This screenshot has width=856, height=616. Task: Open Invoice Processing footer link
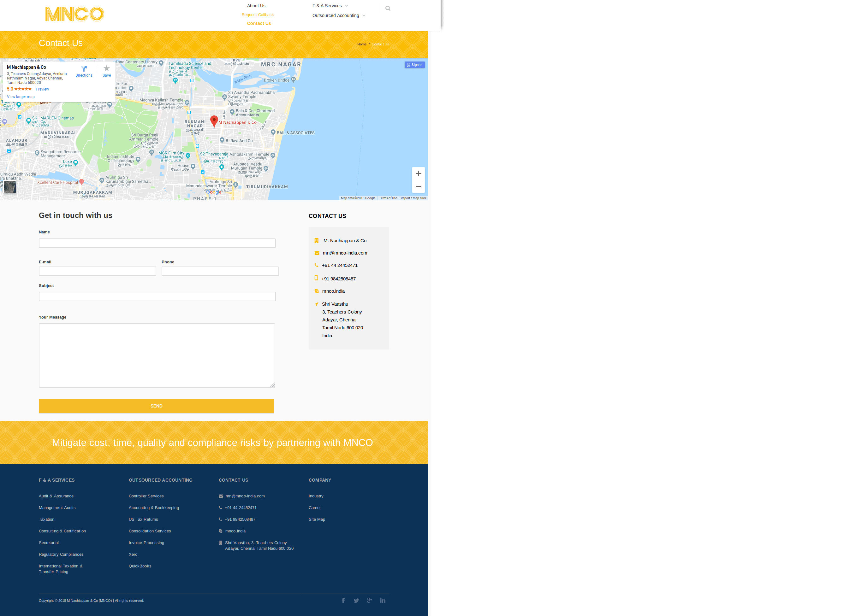tap(146, 543)
